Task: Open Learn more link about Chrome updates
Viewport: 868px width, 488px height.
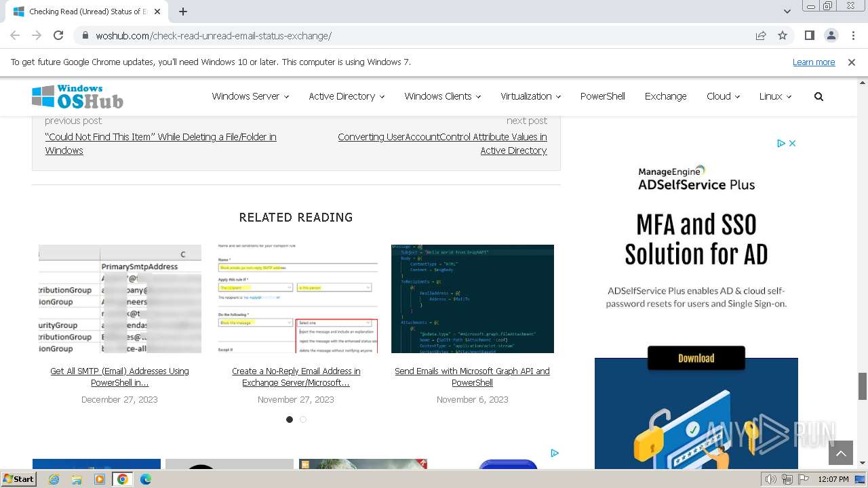Action: (x=814, y=62)
